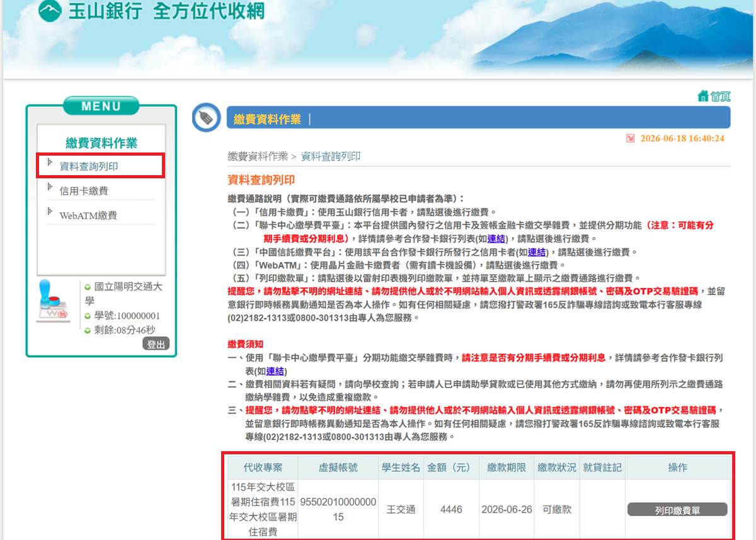This screenshot has width=756, height=540.
Task: Click the 國立陽明交通大學 school name
Action: tap(123, 294)
